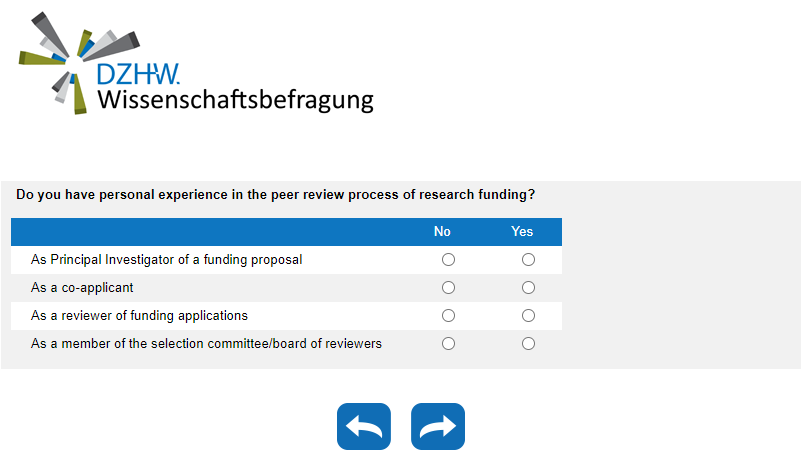
Task: Mark Yes for reviewer of funding applications
Action: (528, 316)
